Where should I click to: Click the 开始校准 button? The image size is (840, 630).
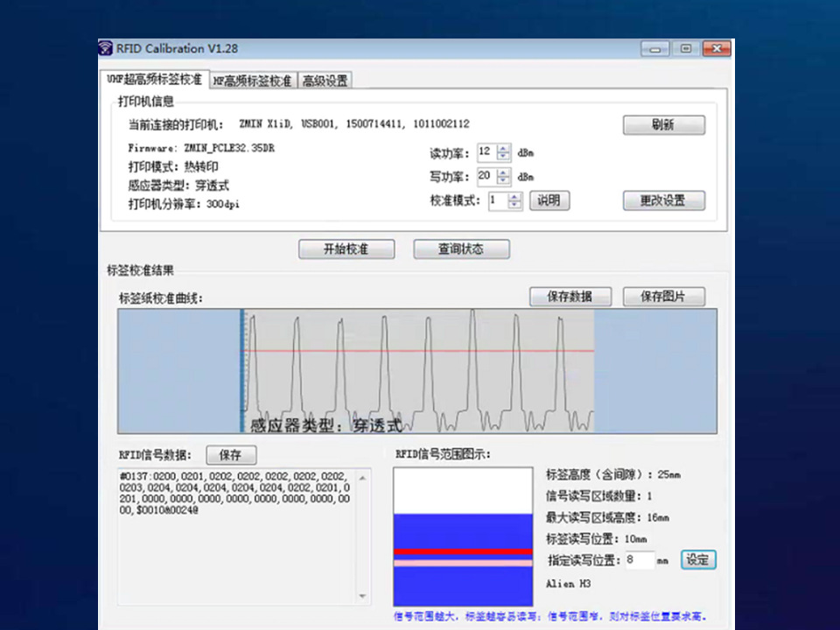[346, 249]
